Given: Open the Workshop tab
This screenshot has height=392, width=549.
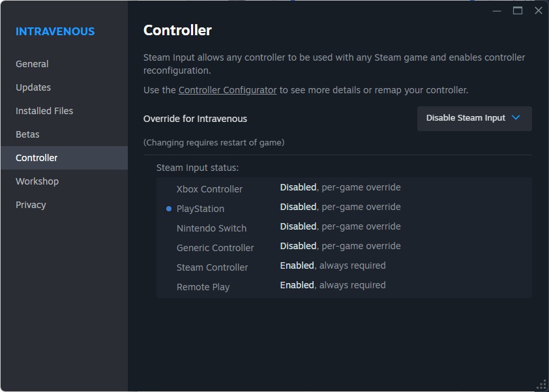Looking at the screenshot, I should click(37, 181).
